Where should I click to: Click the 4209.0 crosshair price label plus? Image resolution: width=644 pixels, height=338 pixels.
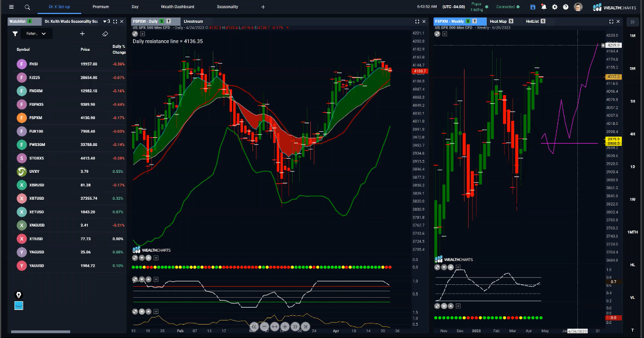tap(603, 46)
